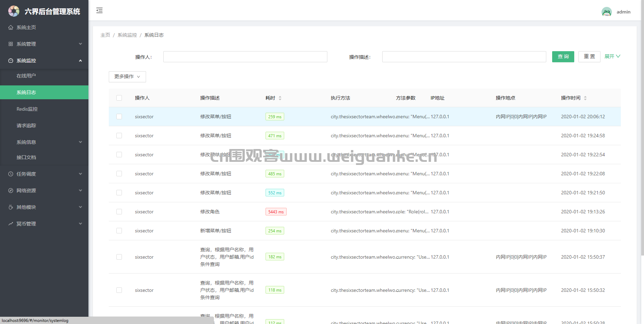Check the row at 15:50:37
This screenshot has height=324, width=644.
(x=119, y=257)
